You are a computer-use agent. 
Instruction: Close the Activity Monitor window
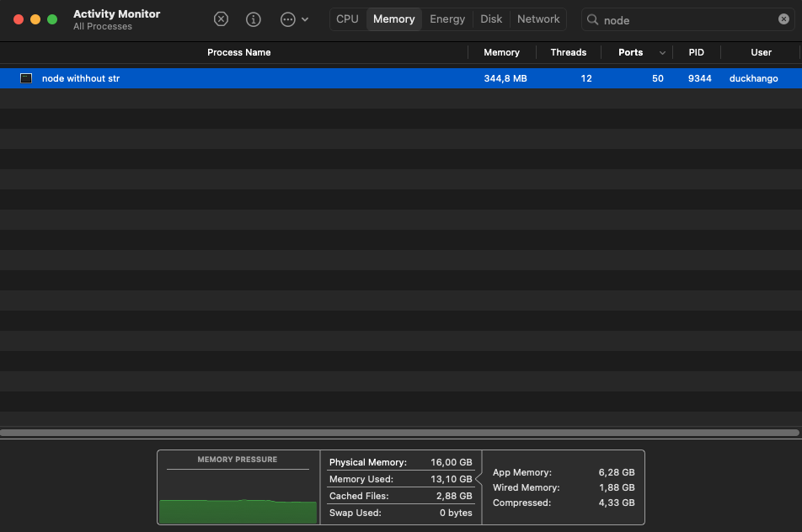point(19,19)
